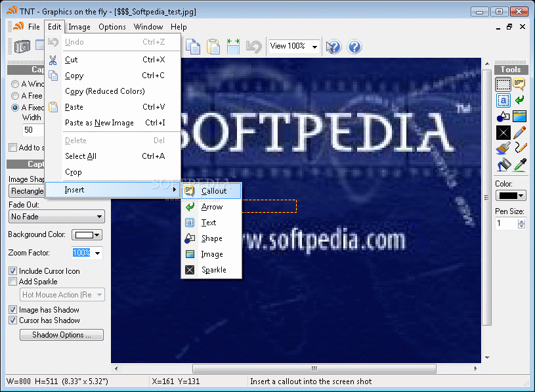Click the copy icon in the toolbar
Screen dimensions: 535x392
[x=193, y=47]
